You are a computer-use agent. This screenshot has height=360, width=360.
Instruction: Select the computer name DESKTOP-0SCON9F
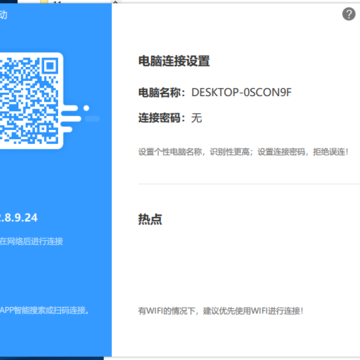coord(241,93)
